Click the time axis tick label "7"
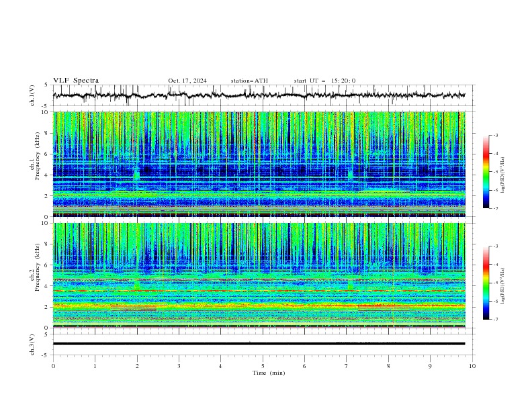 point(347,366)
